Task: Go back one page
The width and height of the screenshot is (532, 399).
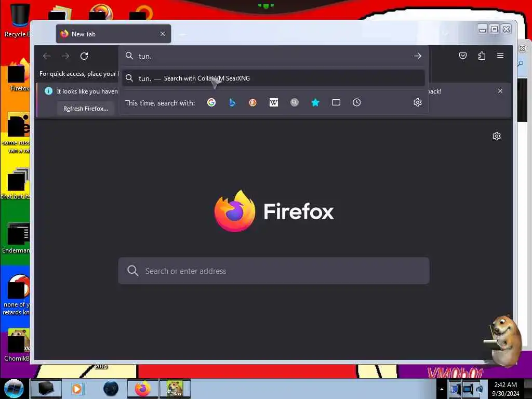Action: [x=47, y=56]
